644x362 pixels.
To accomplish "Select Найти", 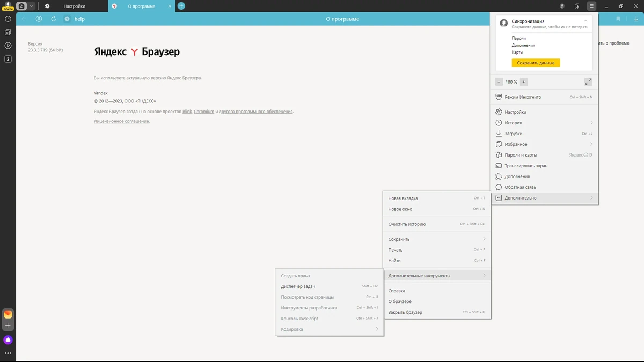I will point(437,261).
